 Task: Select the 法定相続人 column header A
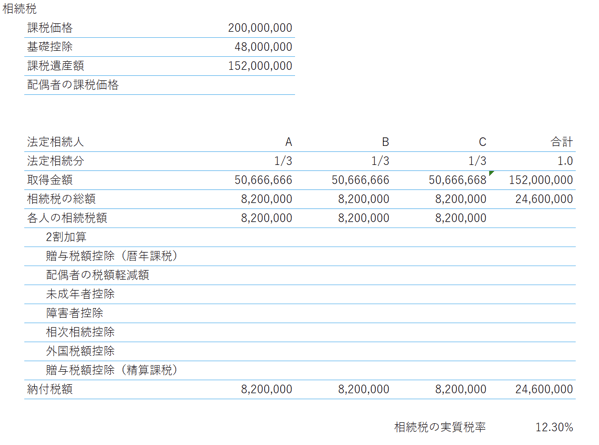coord(288,142)
